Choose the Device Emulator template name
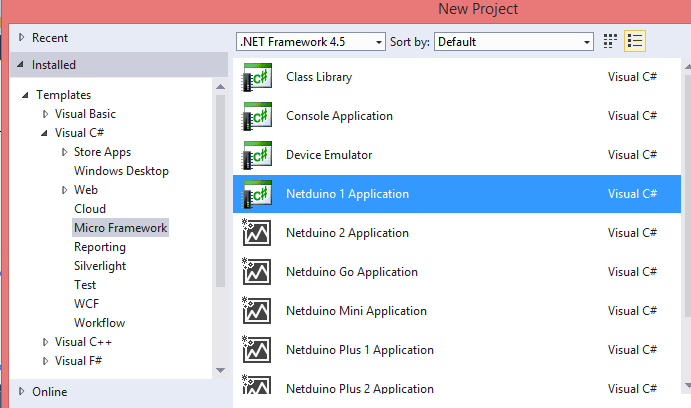Screen dimensions: 691x408 [x=329, y=155]
